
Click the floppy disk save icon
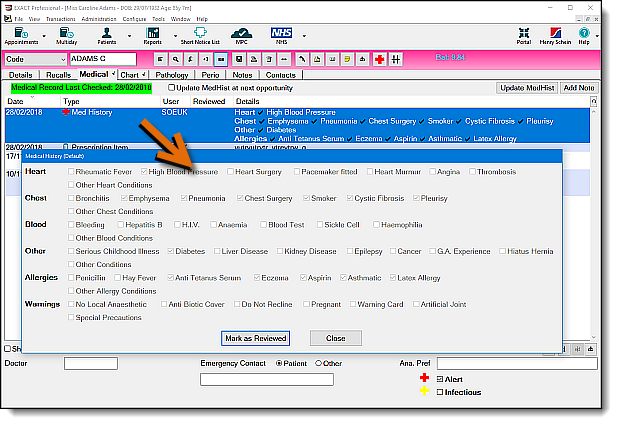[239, 59]
